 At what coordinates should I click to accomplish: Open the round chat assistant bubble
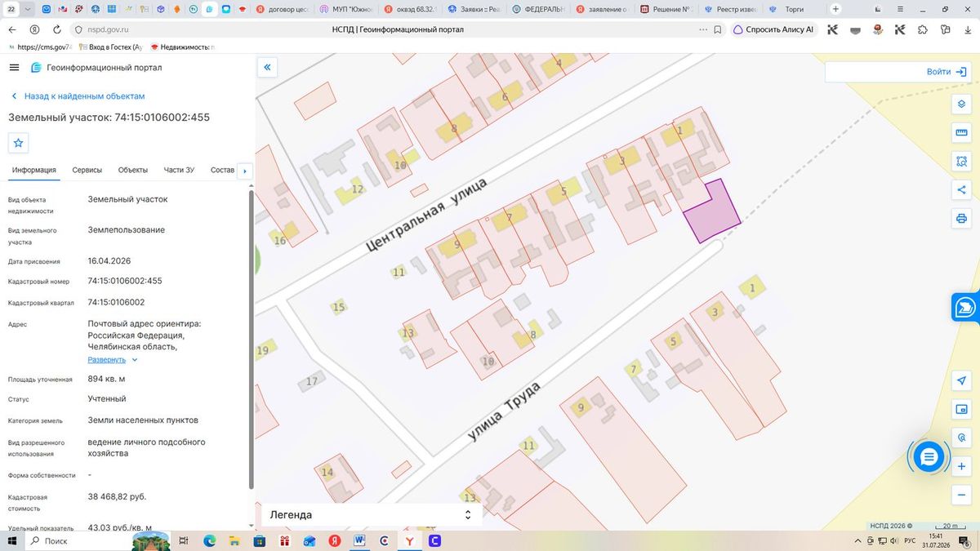928,458
